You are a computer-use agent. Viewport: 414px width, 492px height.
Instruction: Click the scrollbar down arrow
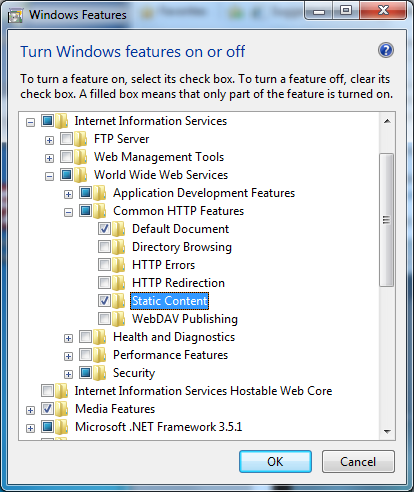pos(387,432)
